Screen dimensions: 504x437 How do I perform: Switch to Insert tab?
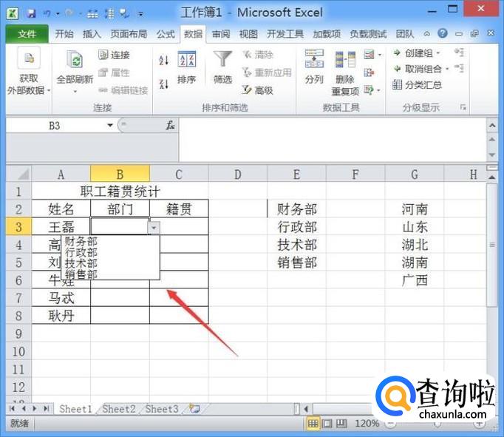pos(92,34)
